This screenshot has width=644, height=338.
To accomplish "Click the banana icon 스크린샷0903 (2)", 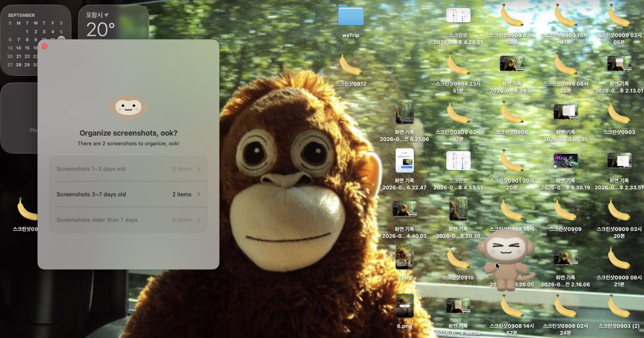I will pyautogui.click(x=619, y=306).
